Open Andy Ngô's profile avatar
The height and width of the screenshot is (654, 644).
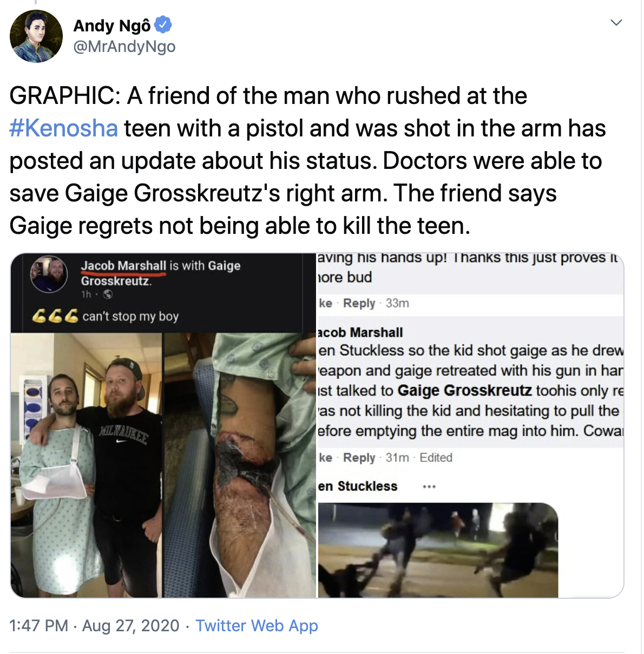tap(36, 36)
